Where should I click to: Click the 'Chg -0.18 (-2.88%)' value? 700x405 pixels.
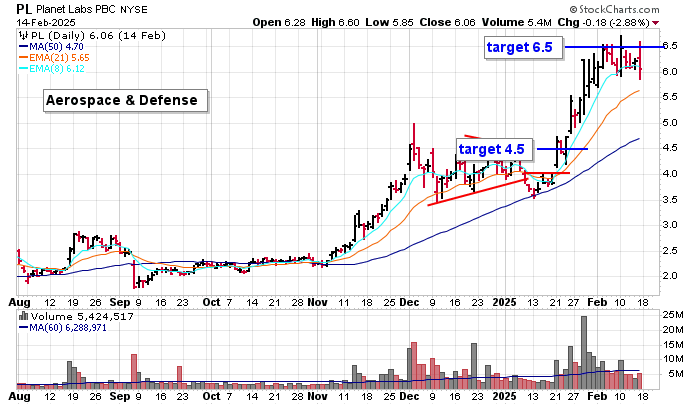click(604, 22)
